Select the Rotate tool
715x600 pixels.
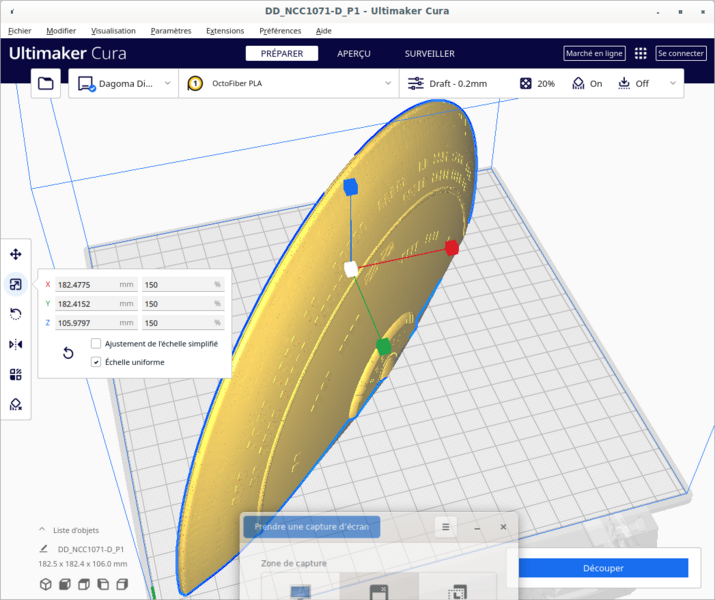click(16, 314)
